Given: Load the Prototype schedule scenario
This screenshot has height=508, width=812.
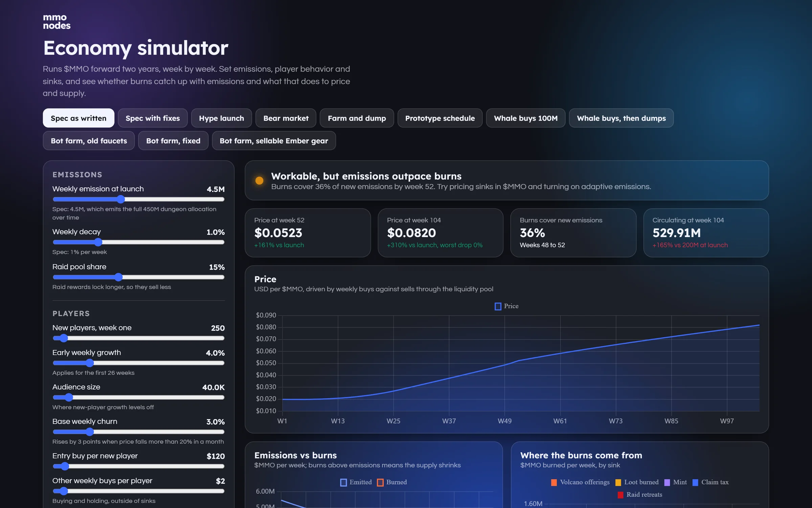Looking at the screenshot, I should (440, 118).
